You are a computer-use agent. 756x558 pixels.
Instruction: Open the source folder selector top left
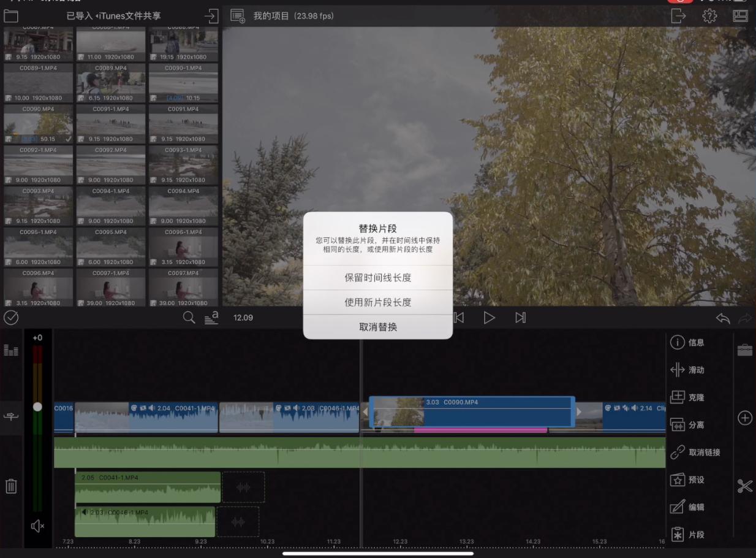(x=11, y=15)
